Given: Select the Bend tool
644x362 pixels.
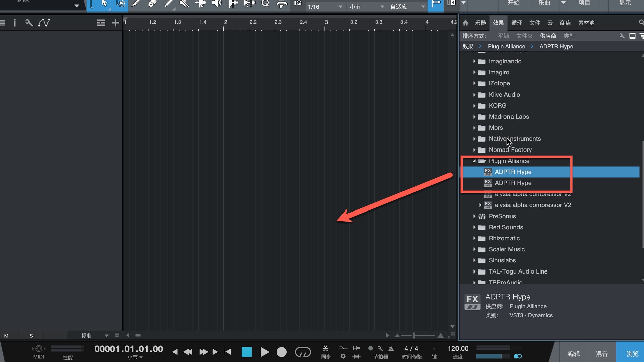Looking at the screenshot, I should (x=201, y=3).
